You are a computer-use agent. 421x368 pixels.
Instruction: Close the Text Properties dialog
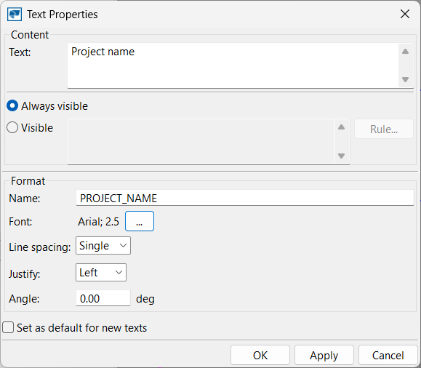(x=405, y=14)
